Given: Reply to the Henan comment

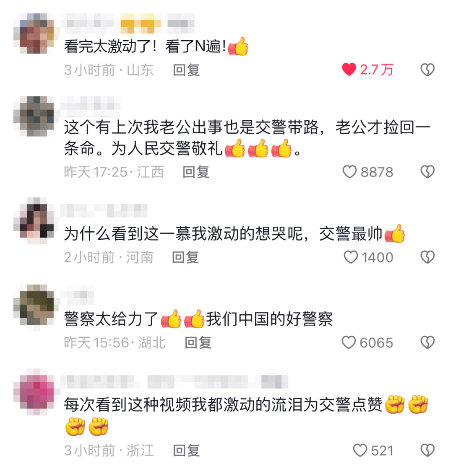Looking at the screenshot, I should click(185, 257).
